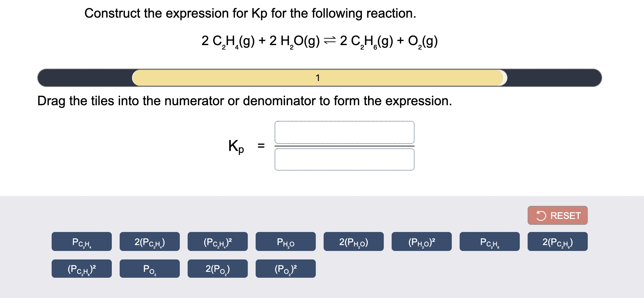Select the PO₂ tile

149,268
